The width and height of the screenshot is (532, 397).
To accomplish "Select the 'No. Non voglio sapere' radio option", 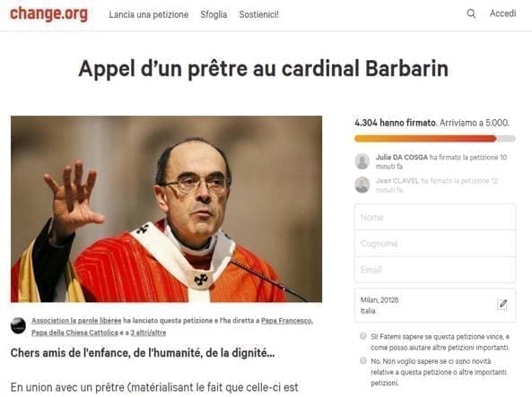I will [363, 360].
